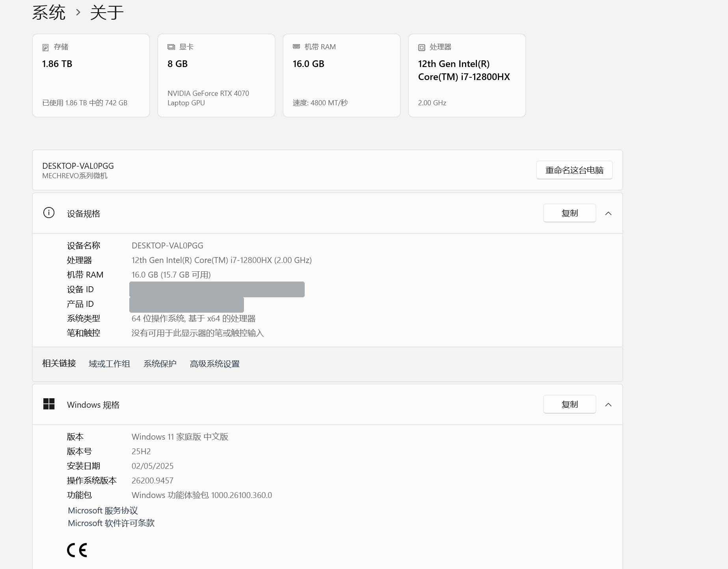The height and width of the screenshot is (569, 728).
Task: Click the breadcrumb chevron between 系统 and 关于
Action: (x=78, y=13)
